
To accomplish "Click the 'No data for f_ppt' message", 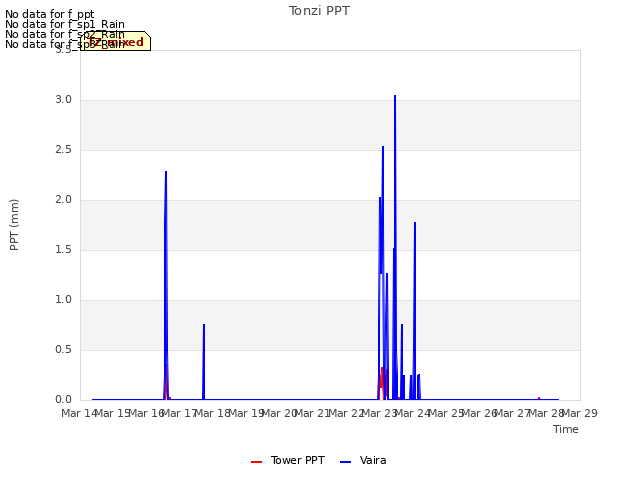I will click(49, 14).
